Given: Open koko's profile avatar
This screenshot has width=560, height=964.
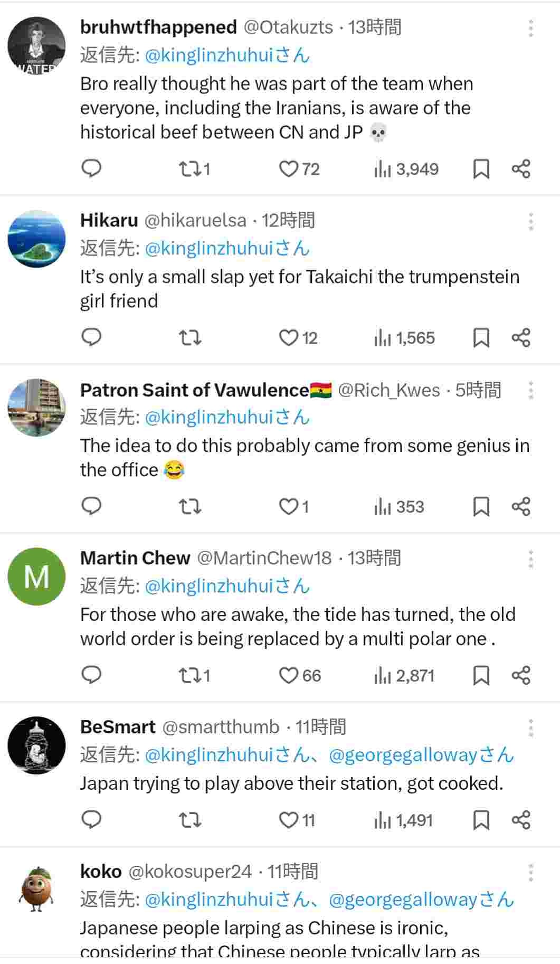Looking at the screenshot, I should (36, 890).
